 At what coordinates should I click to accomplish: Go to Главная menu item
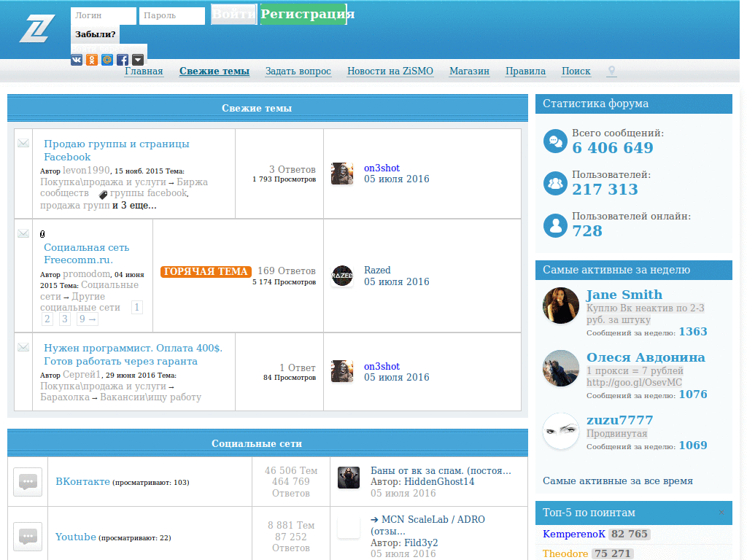[x=144, y=71]
